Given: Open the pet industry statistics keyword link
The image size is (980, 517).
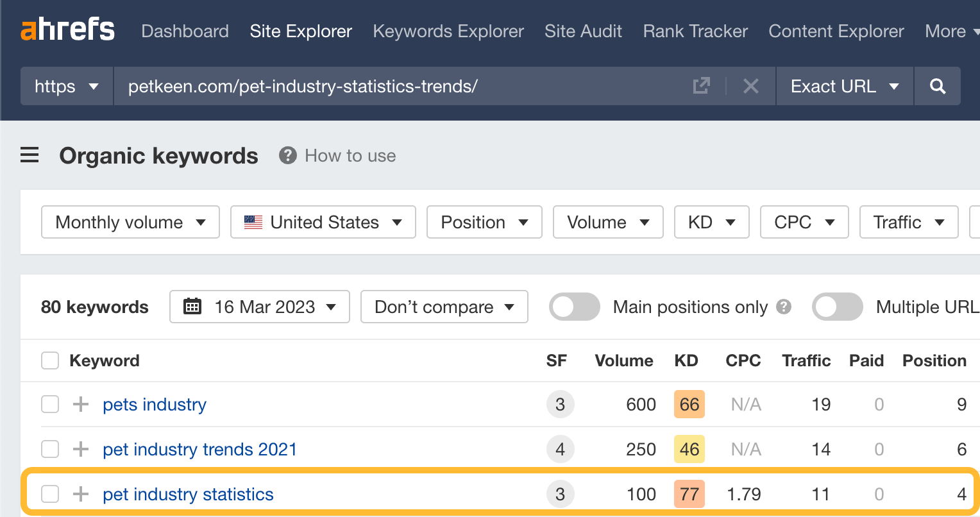Looking at the screenshot, I should point(187,494).
